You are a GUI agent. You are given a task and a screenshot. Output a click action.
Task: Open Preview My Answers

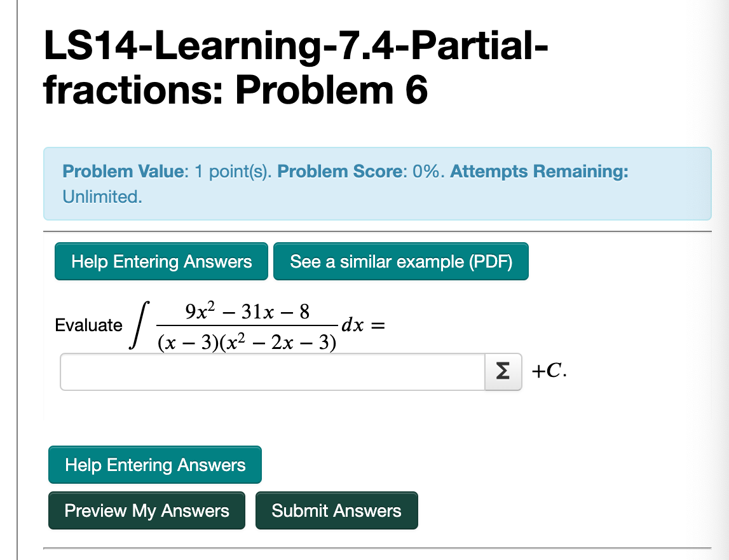pos(146,510)
